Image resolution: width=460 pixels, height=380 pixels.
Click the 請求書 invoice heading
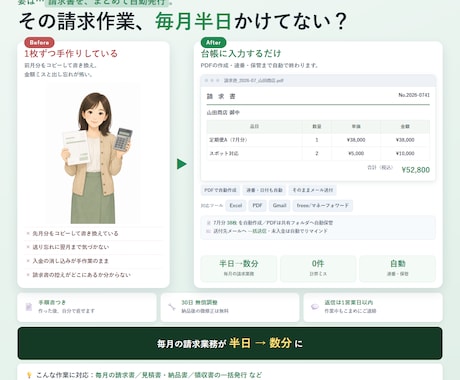[x=221, y=96]
